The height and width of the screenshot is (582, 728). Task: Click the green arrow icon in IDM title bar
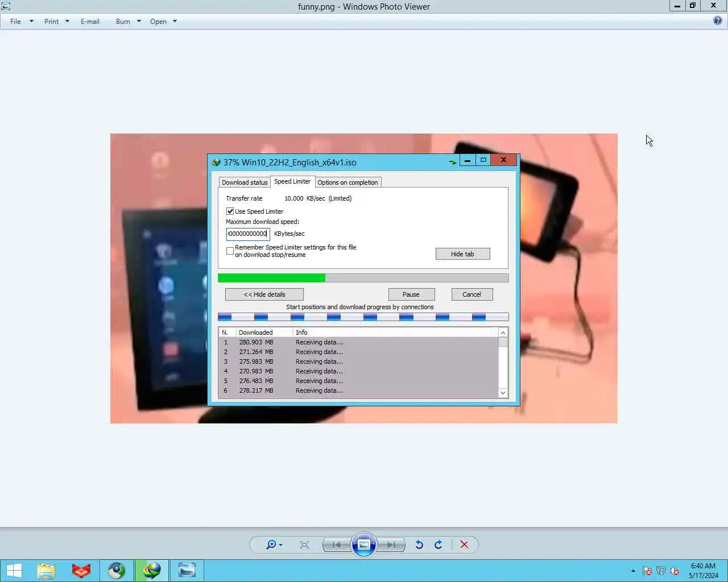point(453,162)
